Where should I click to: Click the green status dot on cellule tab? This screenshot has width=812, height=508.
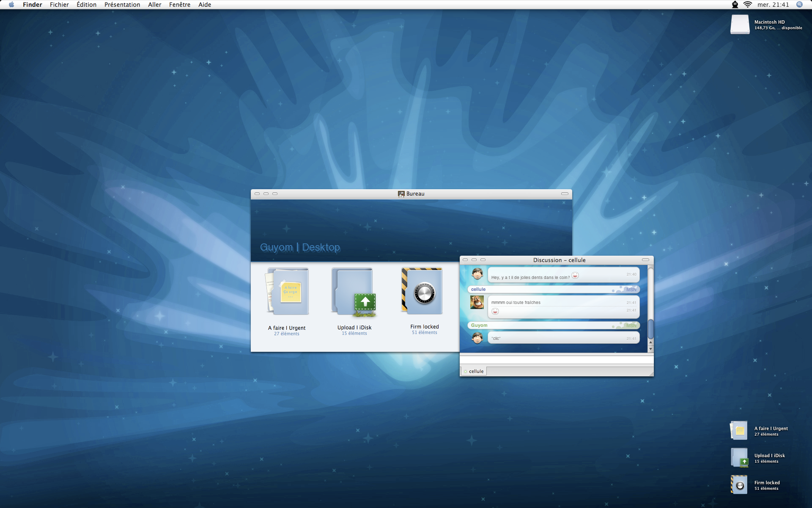point(465,372)
